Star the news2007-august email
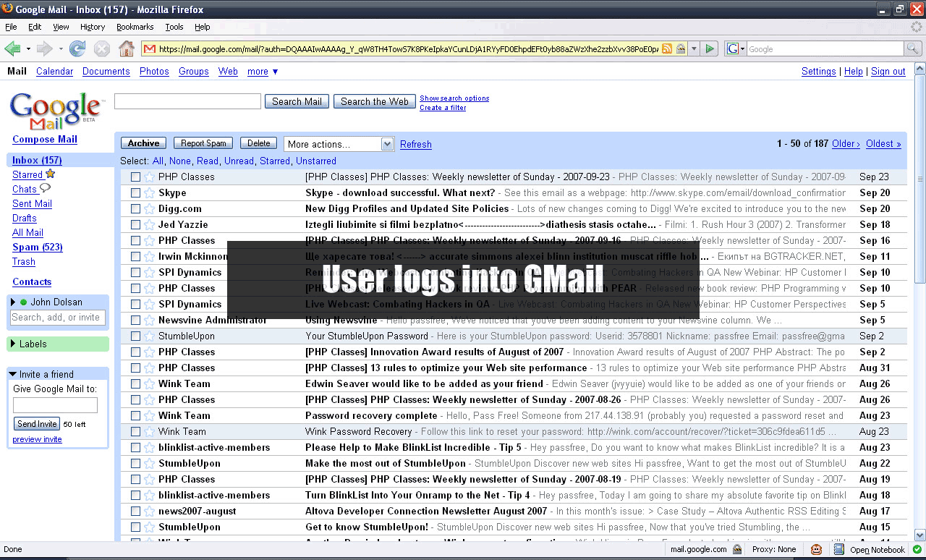 click(149, 512)
